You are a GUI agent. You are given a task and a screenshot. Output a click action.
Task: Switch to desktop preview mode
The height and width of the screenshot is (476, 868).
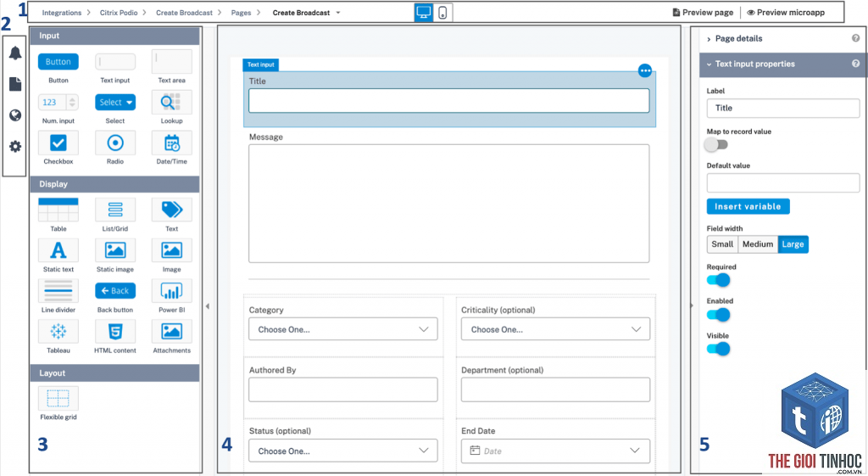pyautogui.click(x=424, y=12)
